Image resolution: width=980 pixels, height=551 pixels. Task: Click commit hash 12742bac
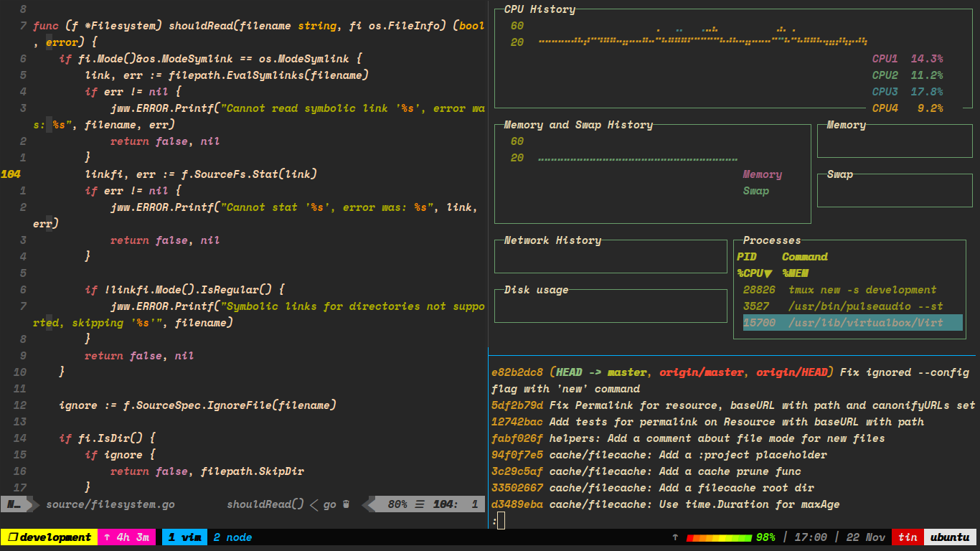517,422
